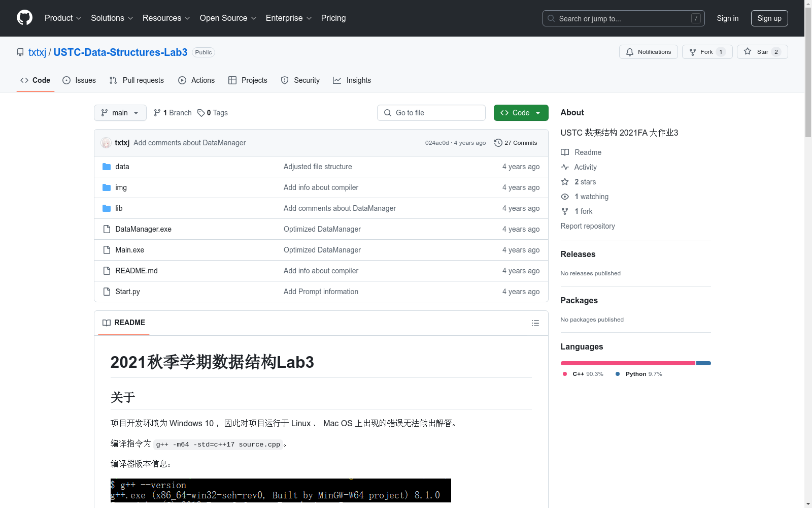
Task: Click the eye icon next to 1 watching
Action: [x=565, y=197]
